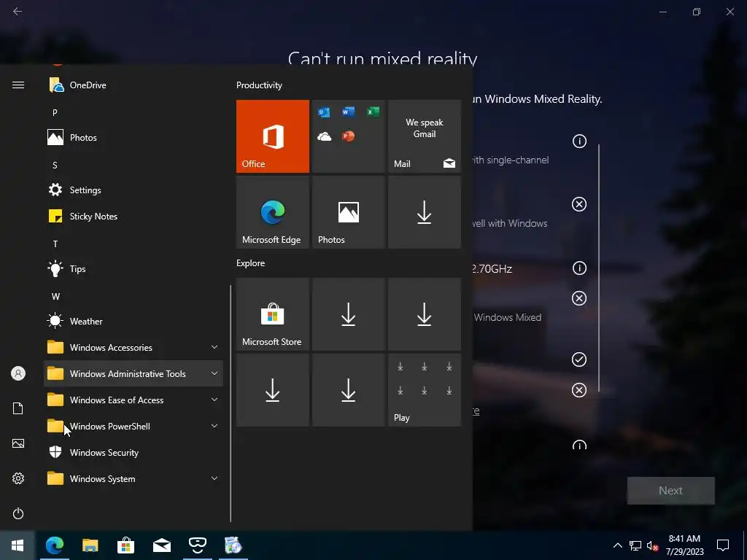This screenshot has height=560, width=747.
Task: Open the rightmost app icon on the taskbar
Action: (x=233, y=545)
